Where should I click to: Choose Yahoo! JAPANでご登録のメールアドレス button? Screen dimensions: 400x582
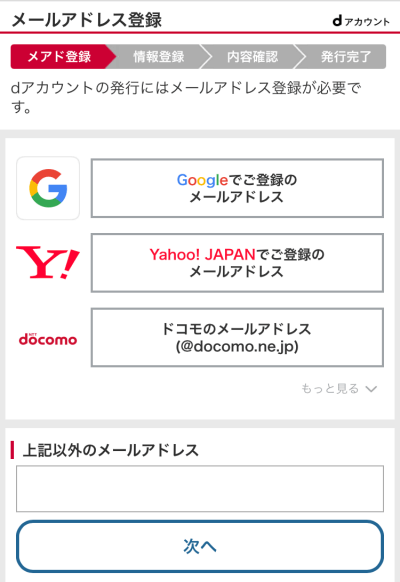pos(237,263)
